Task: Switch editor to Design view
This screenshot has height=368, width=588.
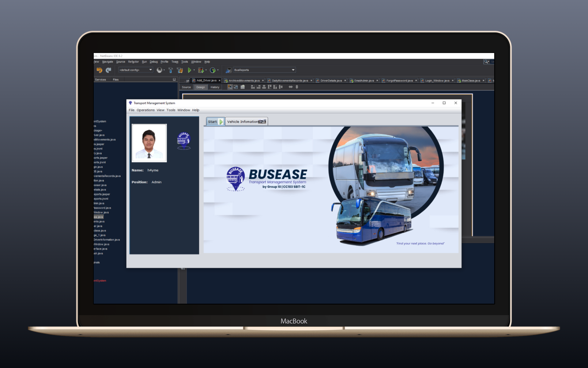Action: click(x=201, y=87)
